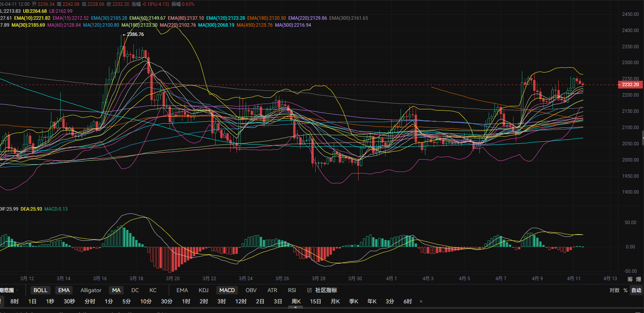Screen dimensions: 644x313
Task: Switch to percent scale with % icon
Action: click(x=625, y=290)
